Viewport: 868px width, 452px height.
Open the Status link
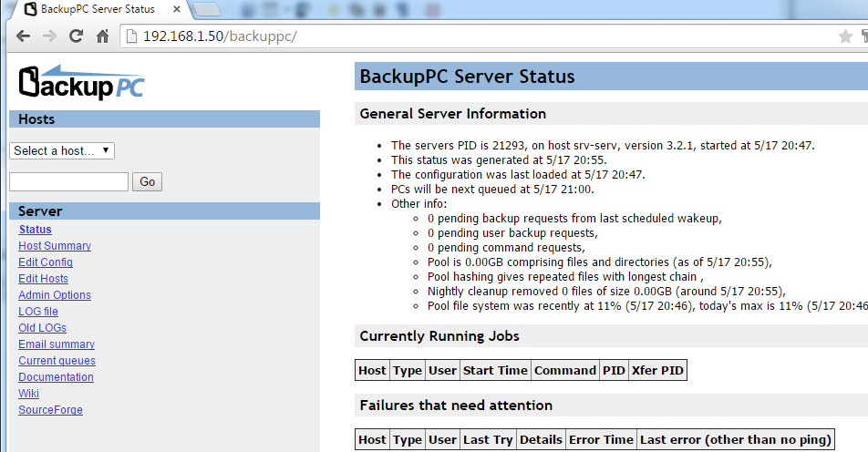(35, 230)
